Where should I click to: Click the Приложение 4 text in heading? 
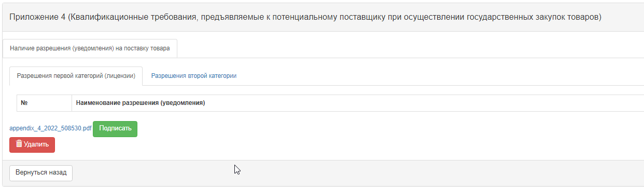tap(38, 17)
